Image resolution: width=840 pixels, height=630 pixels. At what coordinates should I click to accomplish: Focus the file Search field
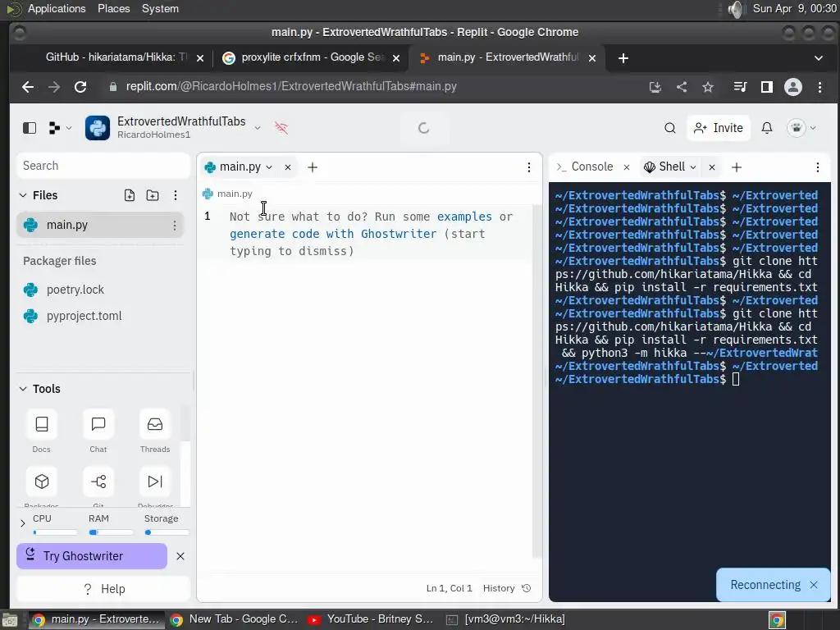[x=103, y=166]
